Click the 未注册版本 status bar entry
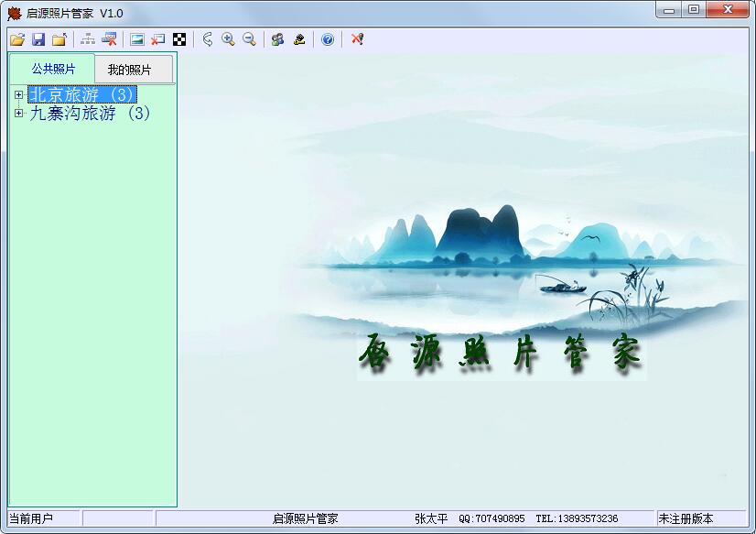756x534 pixels. (x=686, y=518)
